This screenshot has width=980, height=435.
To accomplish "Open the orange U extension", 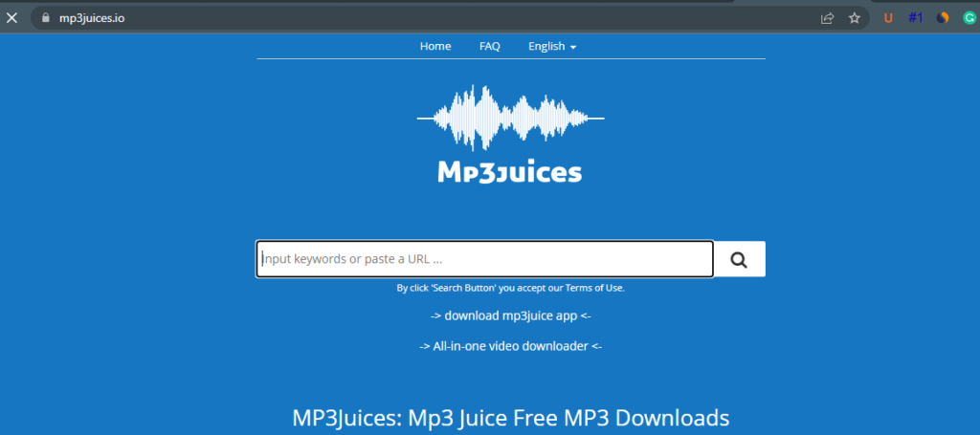I will tap(888, 18).
